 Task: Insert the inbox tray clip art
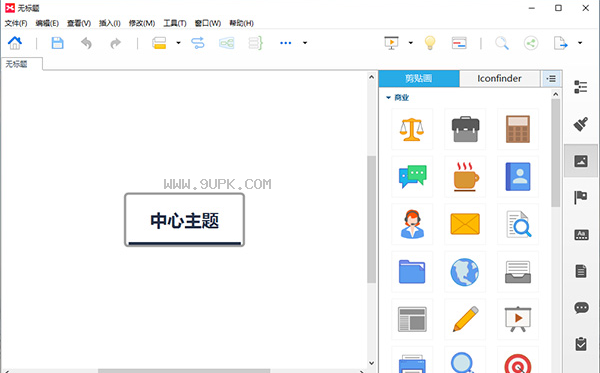(518, 272)
